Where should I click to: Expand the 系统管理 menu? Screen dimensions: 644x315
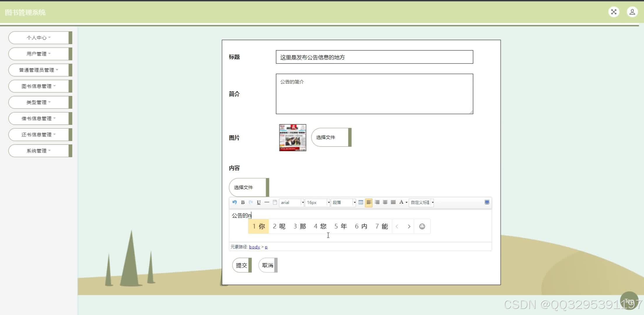[x=40, y=151]
